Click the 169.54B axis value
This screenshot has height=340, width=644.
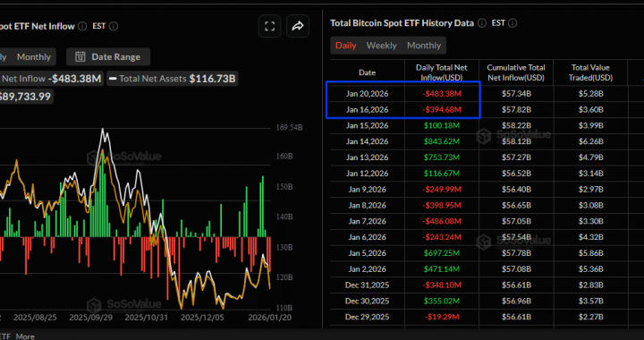[289, 128]
